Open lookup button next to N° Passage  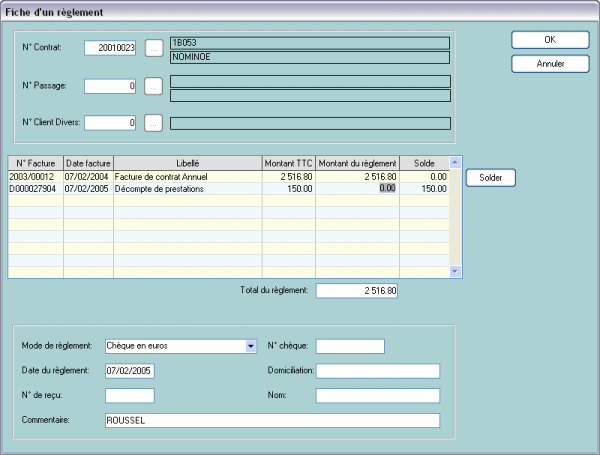click(x=153, y=86)
